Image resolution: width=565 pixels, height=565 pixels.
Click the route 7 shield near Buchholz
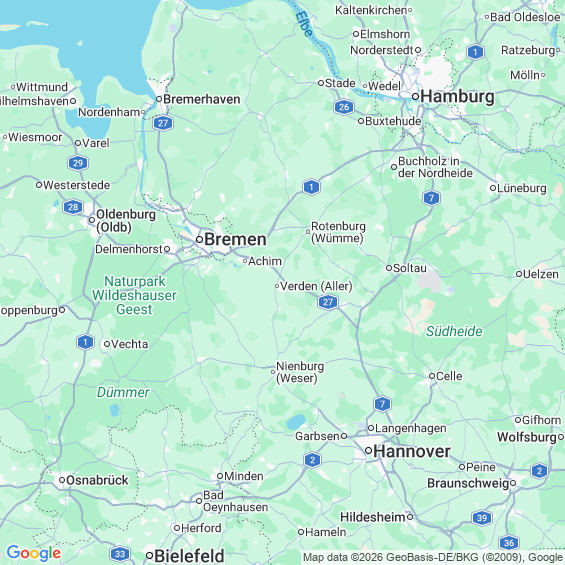431,198
